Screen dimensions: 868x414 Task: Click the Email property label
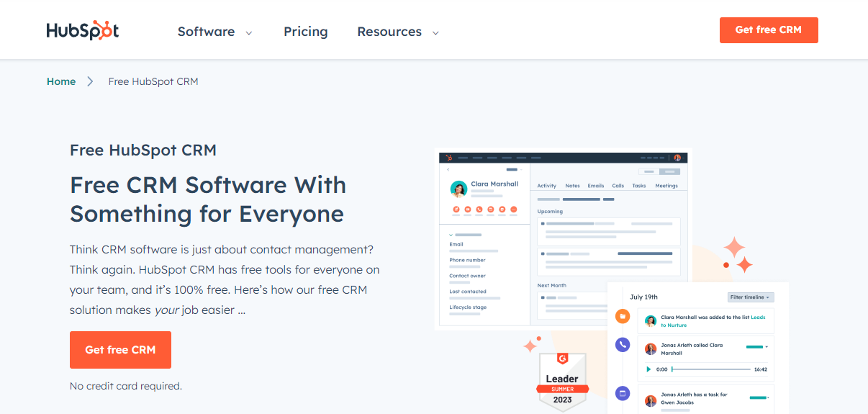tap(456, 244)
